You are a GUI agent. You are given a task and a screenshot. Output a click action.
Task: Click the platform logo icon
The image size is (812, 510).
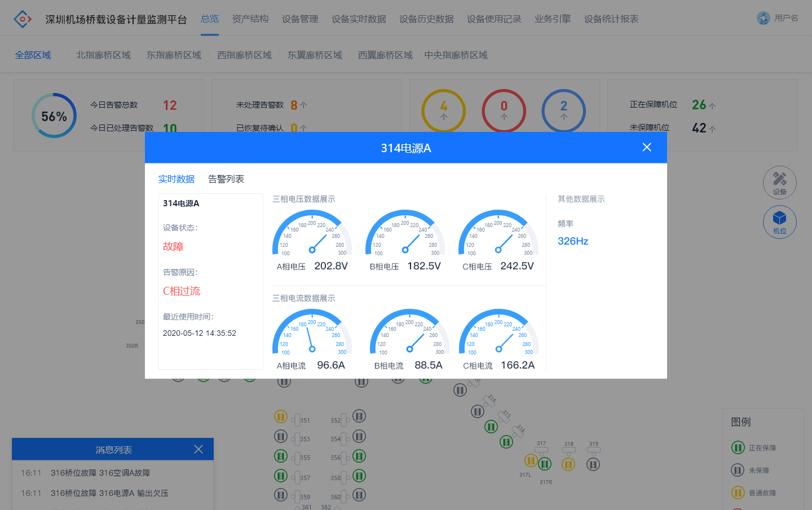[x=23, y=19]
